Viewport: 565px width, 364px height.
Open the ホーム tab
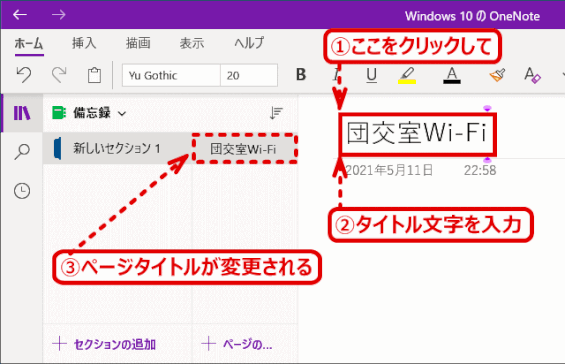coord(29,44)
